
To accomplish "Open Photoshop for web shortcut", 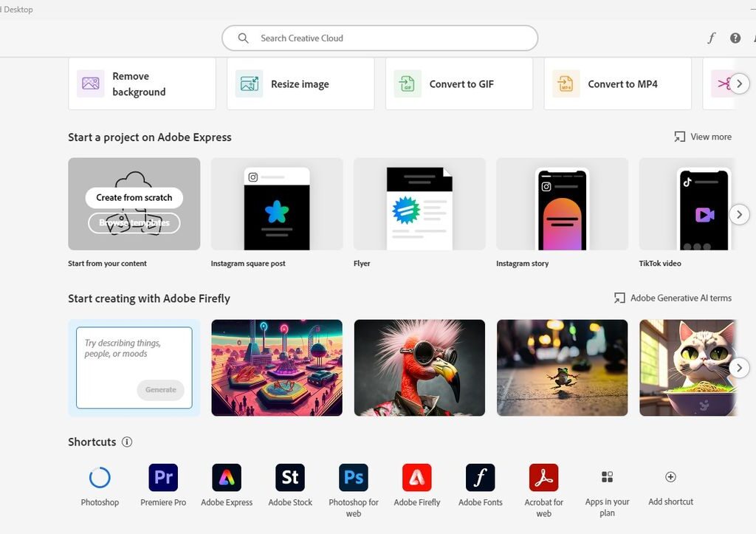I will (x=354, y=478).
